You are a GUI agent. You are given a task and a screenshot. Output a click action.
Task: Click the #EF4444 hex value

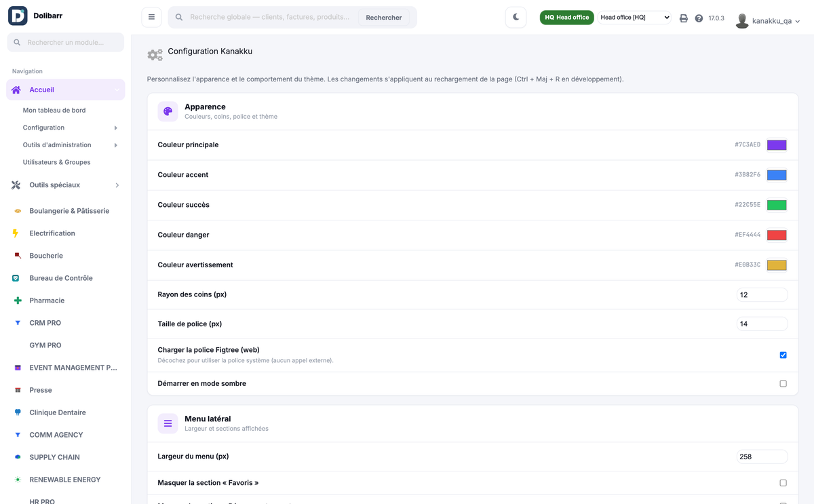point(748,235)
